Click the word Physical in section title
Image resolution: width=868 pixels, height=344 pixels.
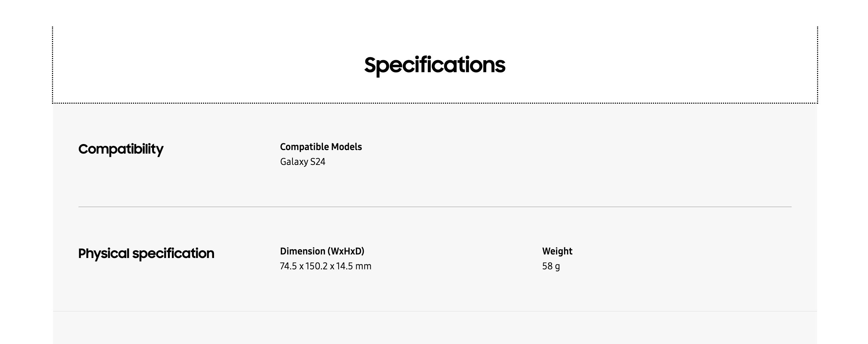[104, 253]
